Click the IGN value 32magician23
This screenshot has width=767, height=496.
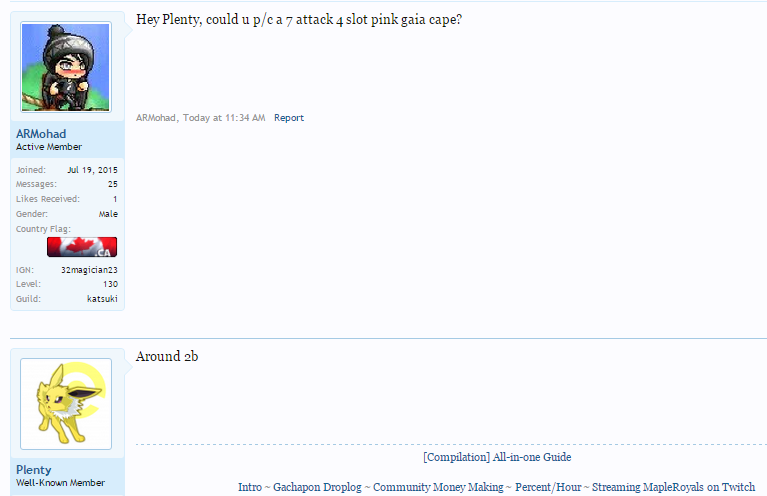coord(89,270)
